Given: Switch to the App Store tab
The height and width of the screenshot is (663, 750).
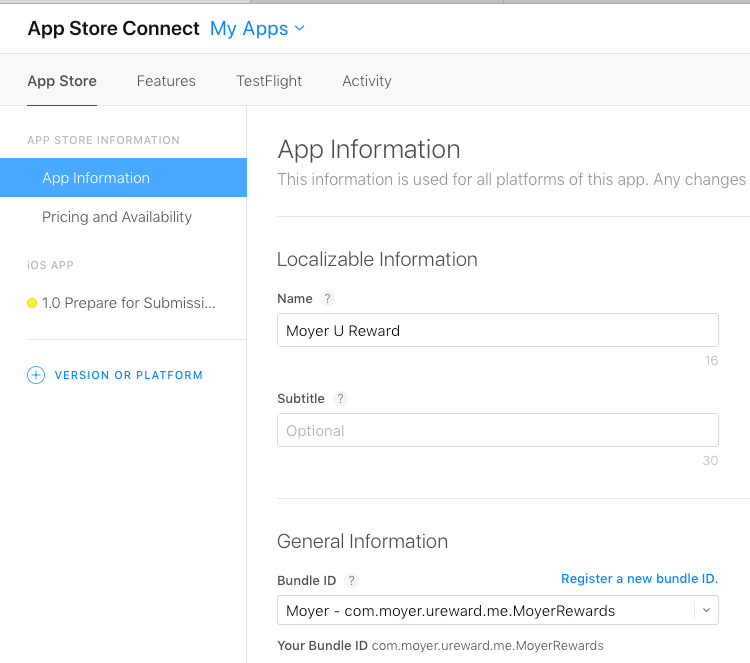Looking at the screenshot, I should [62, 81].
